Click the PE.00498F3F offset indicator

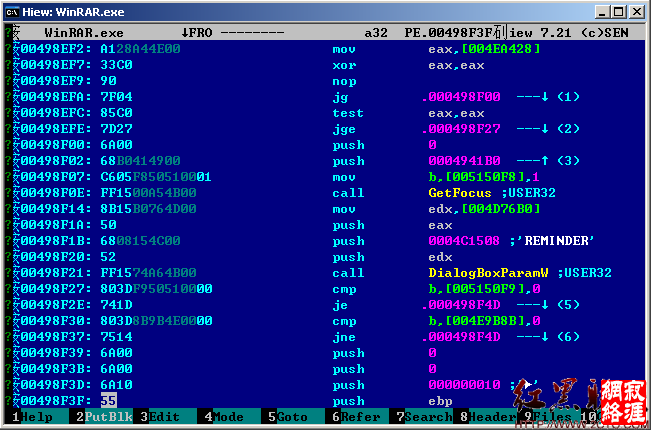[448, 33]
